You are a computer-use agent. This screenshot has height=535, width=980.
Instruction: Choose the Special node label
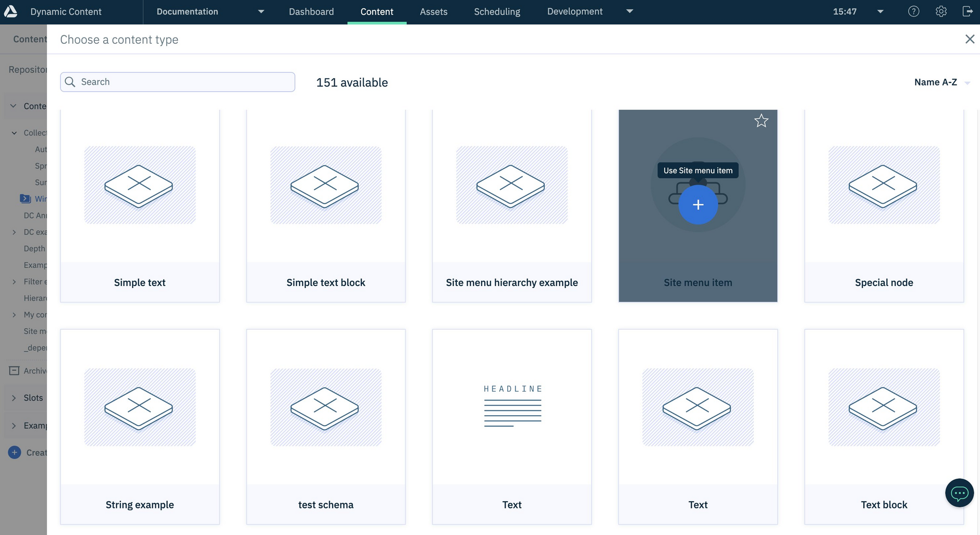(884, 282)
